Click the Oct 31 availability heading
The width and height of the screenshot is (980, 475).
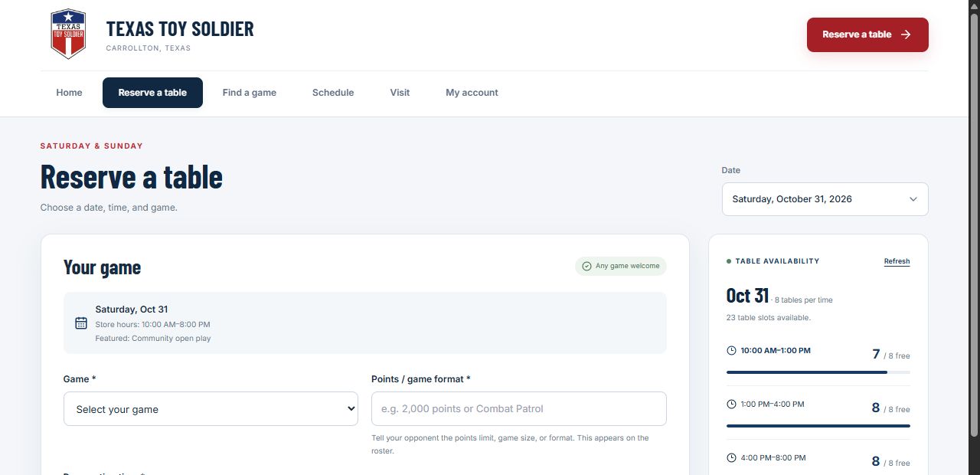[747, 296]
